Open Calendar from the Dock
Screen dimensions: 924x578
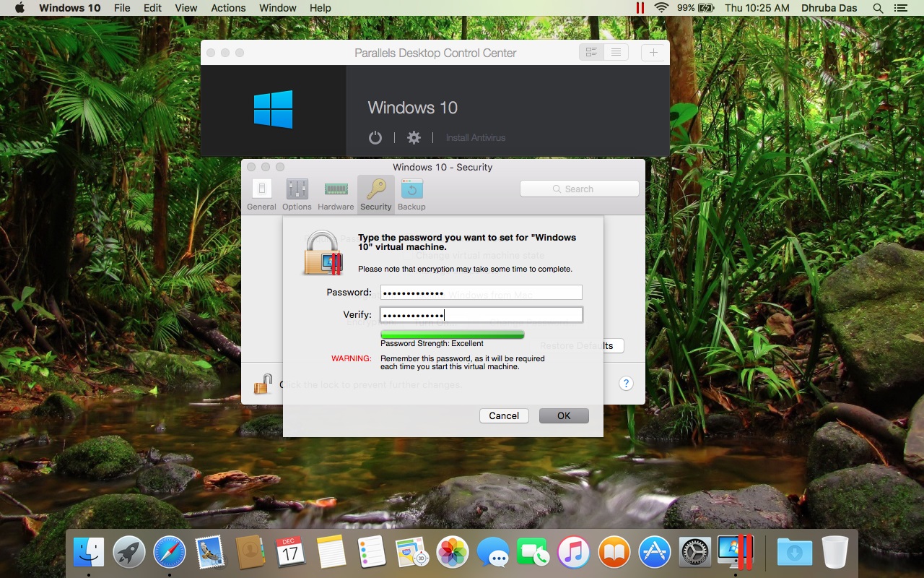[x=291, y=553]
